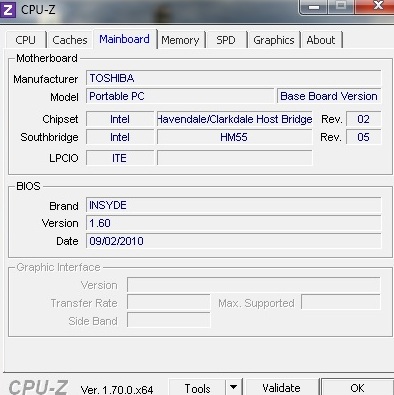Click the Tools button
This screenshot has width=394, height=395.
click(x=197, y=388)
